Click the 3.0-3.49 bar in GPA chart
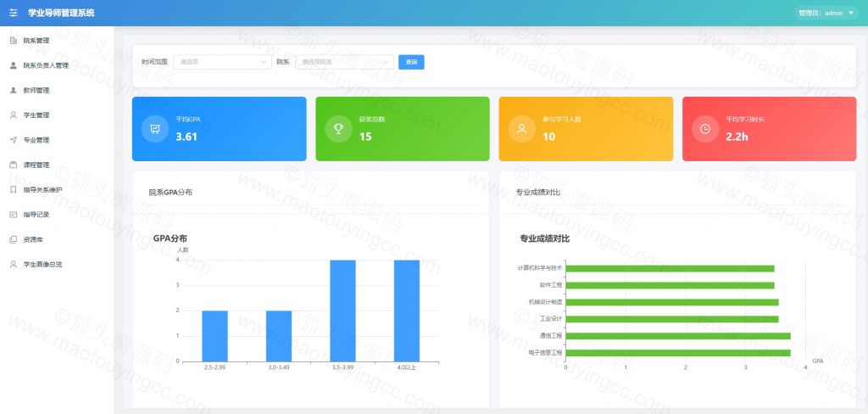Screen dimensions: 868x414 [x=278, y=337]
